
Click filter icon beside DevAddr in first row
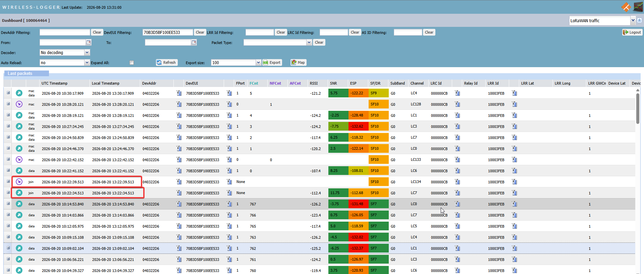coord(179,93)
